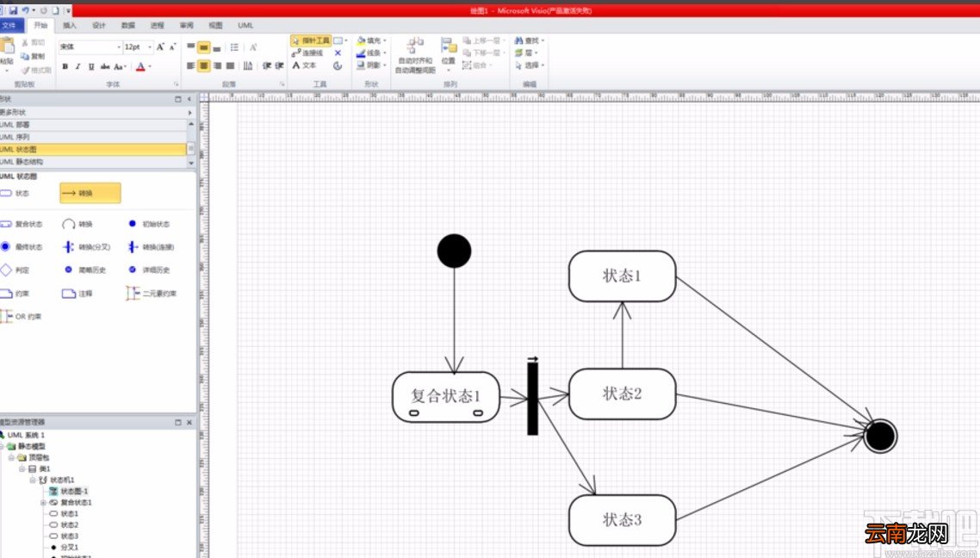Viewport: 980px width, 558px height.
Task: Toggle align text right
Action: pos(218,65)
